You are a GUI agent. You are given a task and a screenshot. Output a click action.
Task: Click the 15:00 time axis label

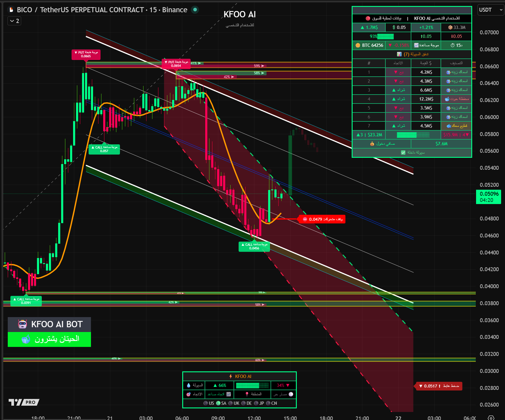pos(290,418)
